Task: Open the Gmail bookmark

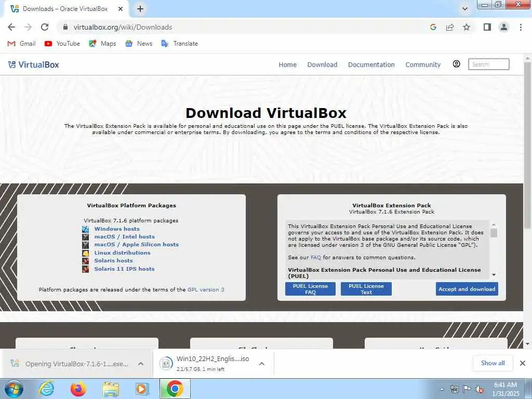Action: (22, 44)
